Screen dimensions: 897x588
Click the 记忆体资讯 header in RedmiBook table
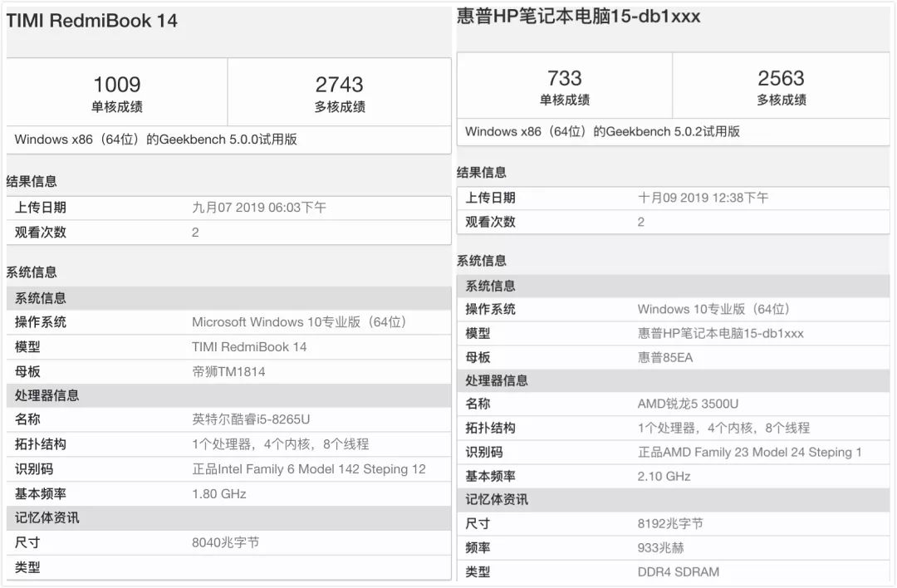[x=47, y=517]
